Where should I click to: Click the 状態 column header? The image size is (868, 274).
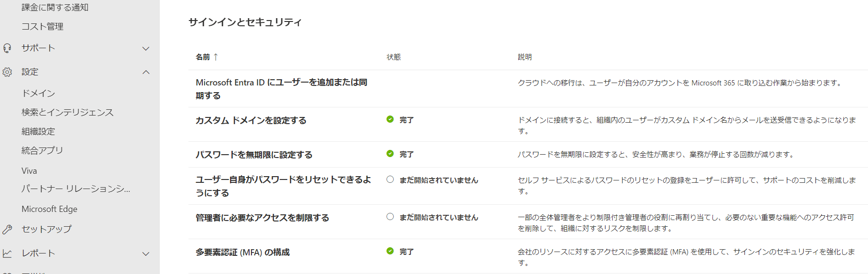point(394,57)
